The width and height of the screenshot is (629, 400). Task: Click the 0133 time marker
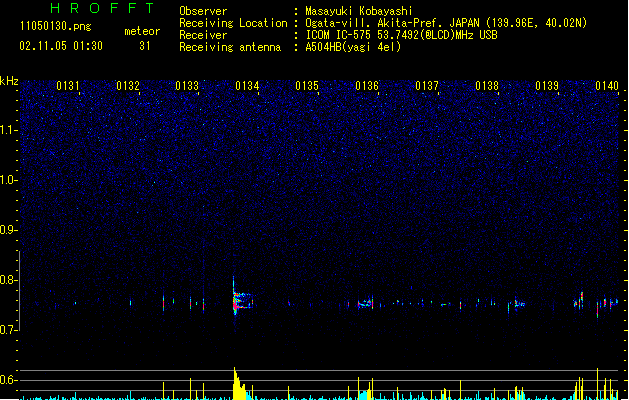coord(187,86)
